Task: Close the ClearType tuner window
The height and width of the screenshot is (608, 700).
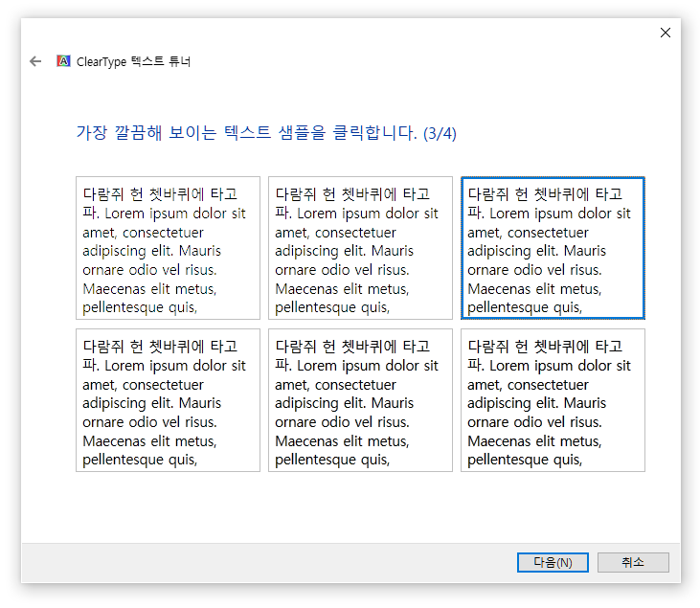Action: point(666,33)
